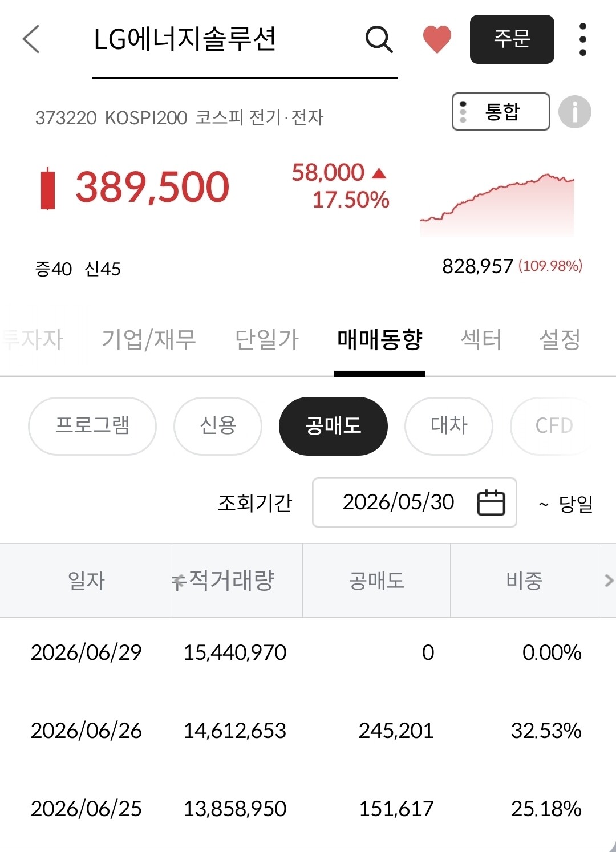616x852 pixels.
Task: Switch to the 기업/재무 tab
Action: coord(149,339)
